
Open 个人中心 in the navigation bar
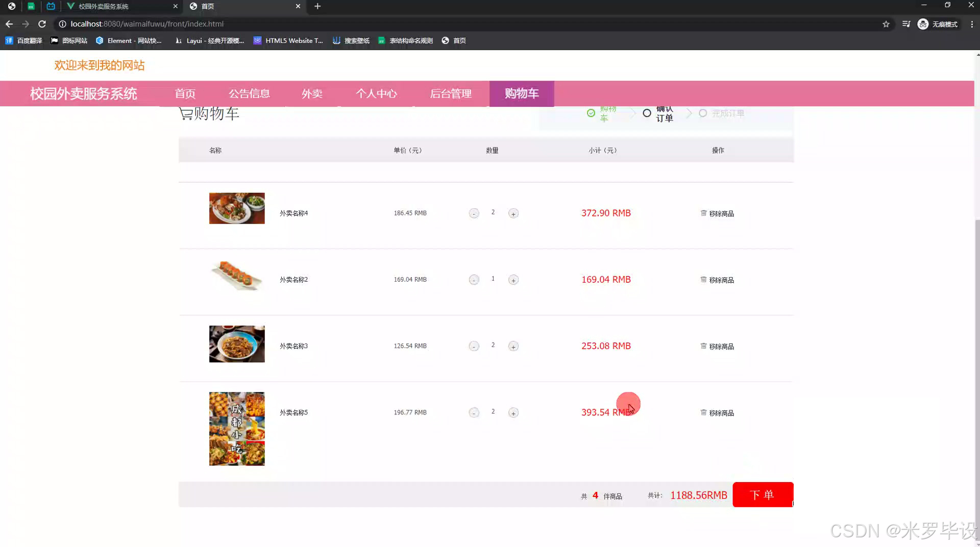point(376,93)
